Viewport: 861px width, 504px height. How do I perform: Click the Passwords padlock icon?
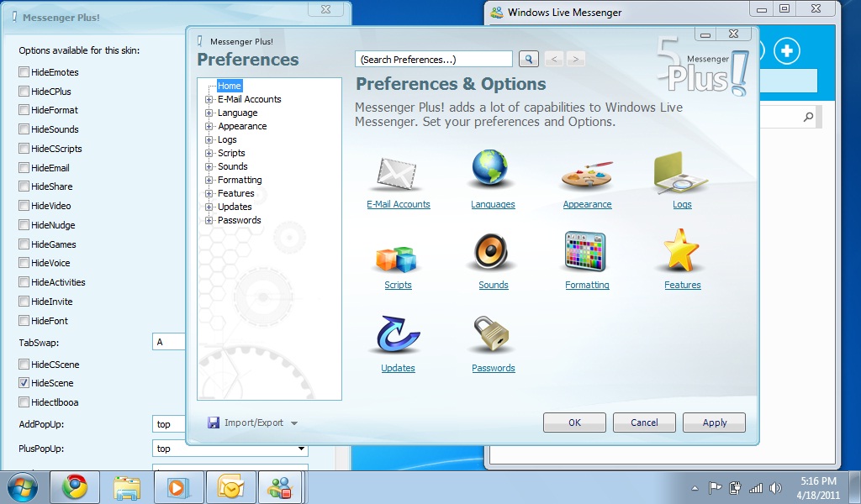(492, 333)
